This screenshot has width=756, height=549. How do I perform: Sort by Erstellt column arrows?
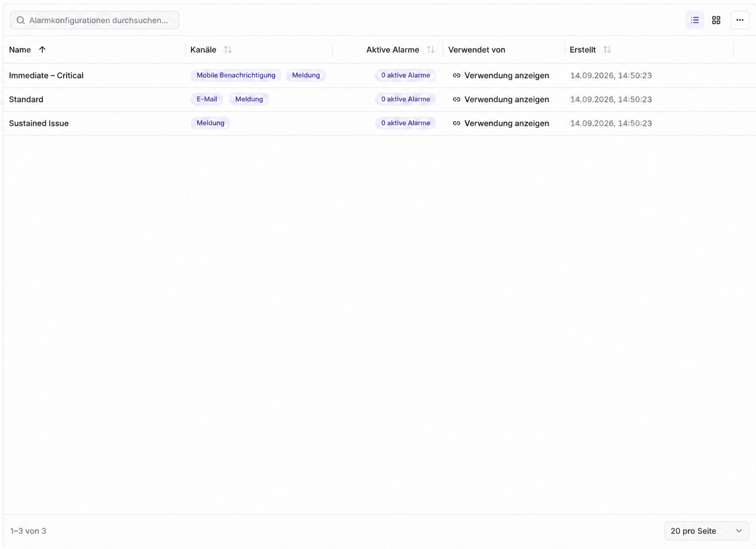607,50
